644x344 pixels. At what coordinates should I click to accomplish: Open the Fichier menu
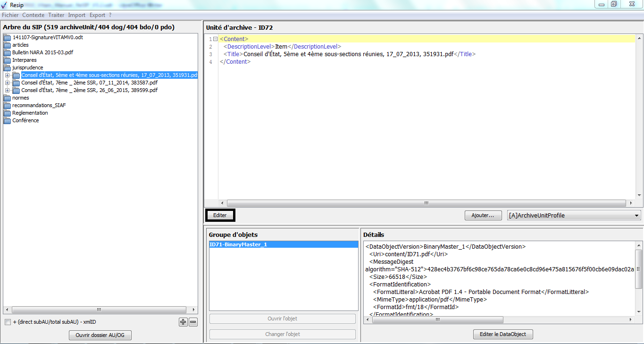10,15
